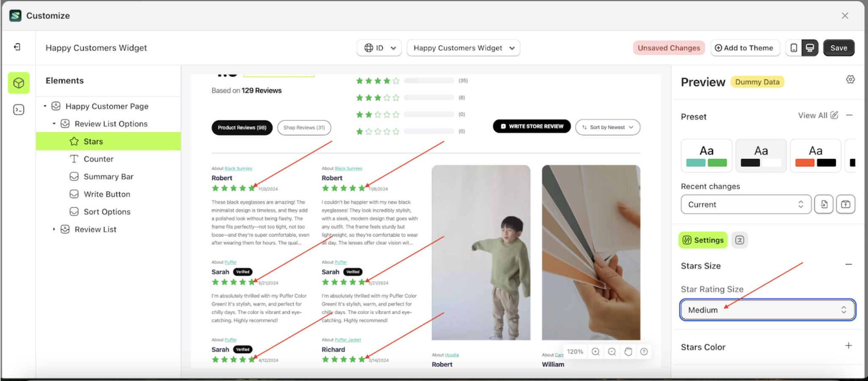Click the exit editor icon at top left
Image resolution: width=868 pixels, height=381 pixels.
click(x=17, y=47)
